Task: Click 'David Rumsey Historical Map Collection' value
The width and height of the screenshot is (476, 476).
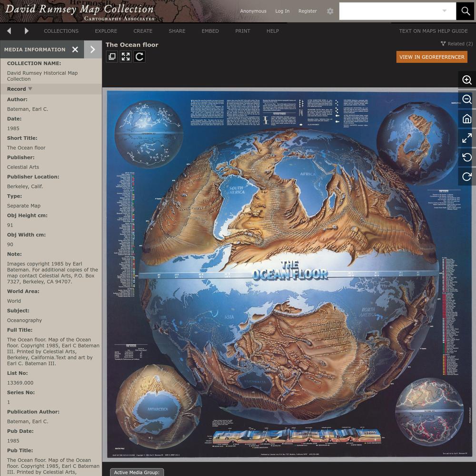Action: [x=42, y=76]
